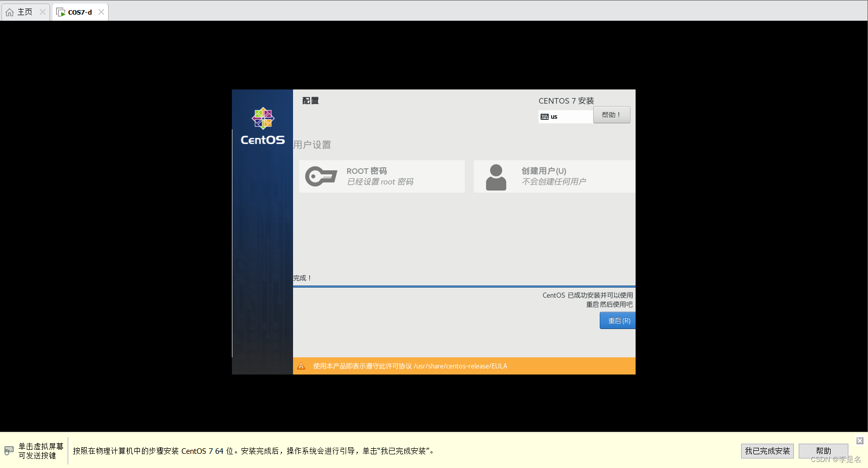This screenshot has height=468, width=868.
Task: Click the 创建用户 person silhouette icon
Action: tap(496, 177)
